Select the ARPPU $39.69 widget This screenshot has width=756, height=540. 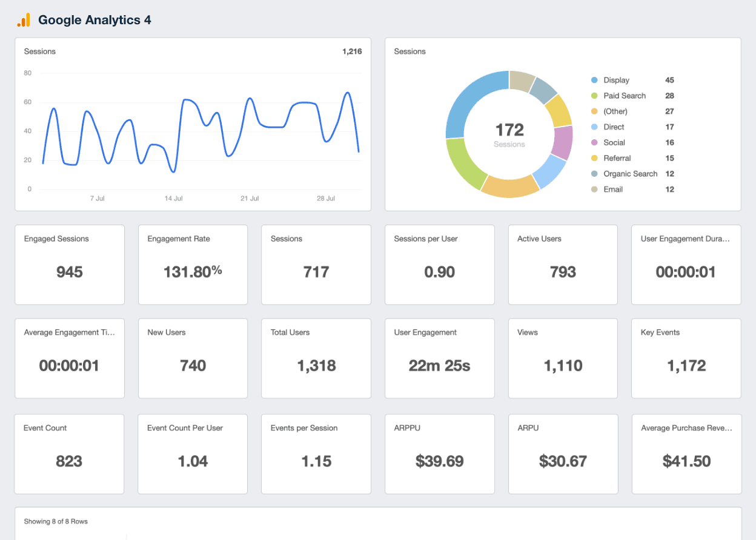point(439,454)
